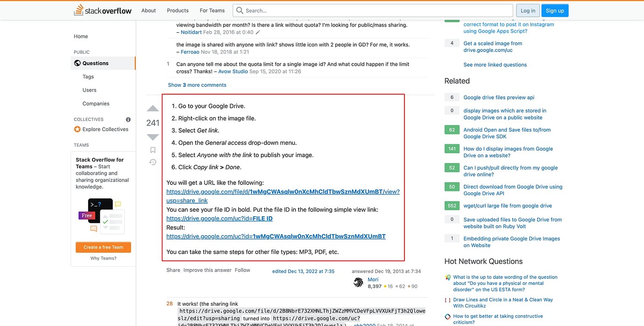The width and height of the screenshot is (644, 326).
Task: Show more linked questions
Action: [x=495, y=64]
